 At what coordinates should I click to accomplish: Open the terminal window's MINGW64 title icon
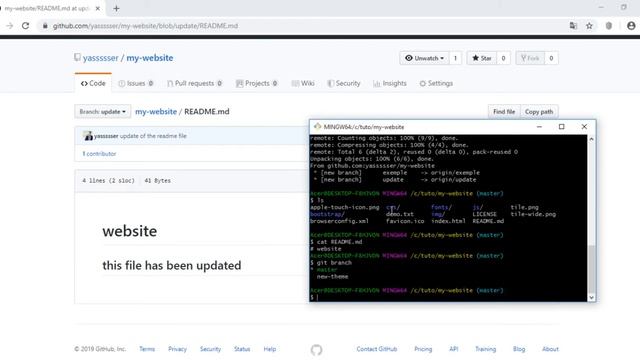click(317, 127)
